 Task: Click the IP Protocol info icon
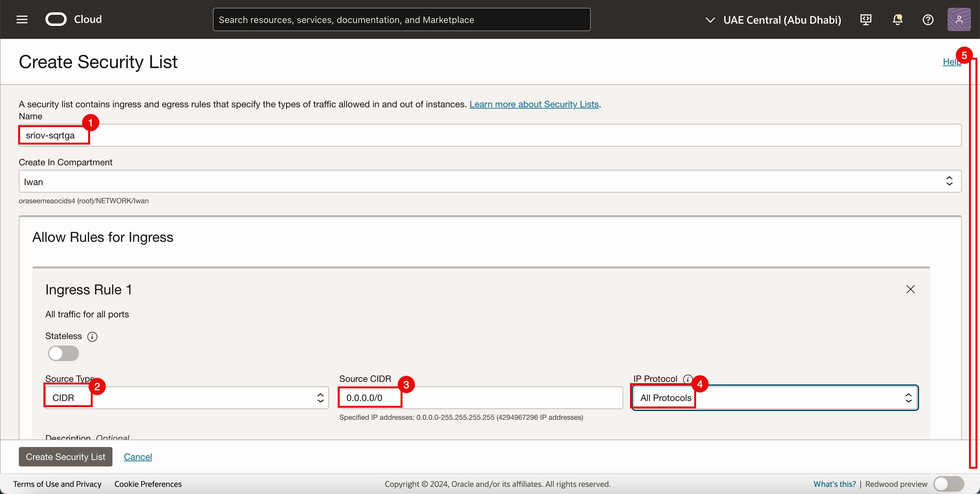pos(687,379)
